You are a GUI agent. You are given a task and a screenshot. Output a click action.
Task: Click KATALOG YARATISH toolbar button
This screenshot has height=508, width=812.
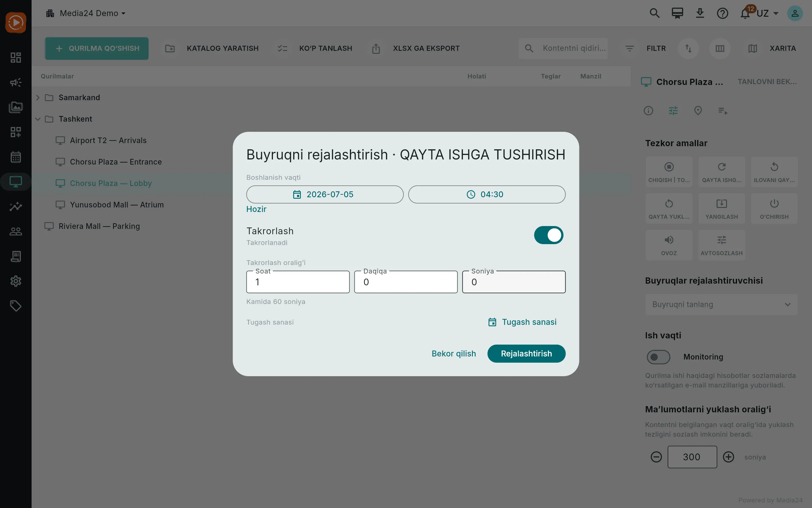tap(212, 48)
